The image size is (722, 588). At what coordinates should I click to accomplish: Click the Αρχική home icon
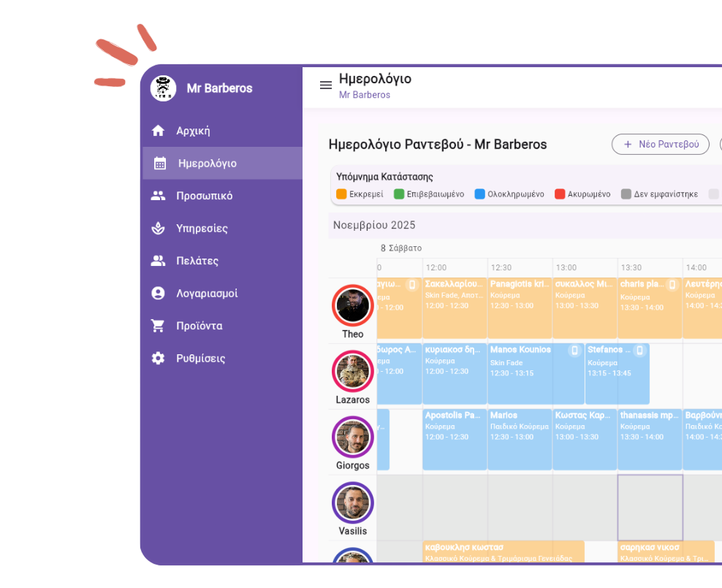(158, 131)
